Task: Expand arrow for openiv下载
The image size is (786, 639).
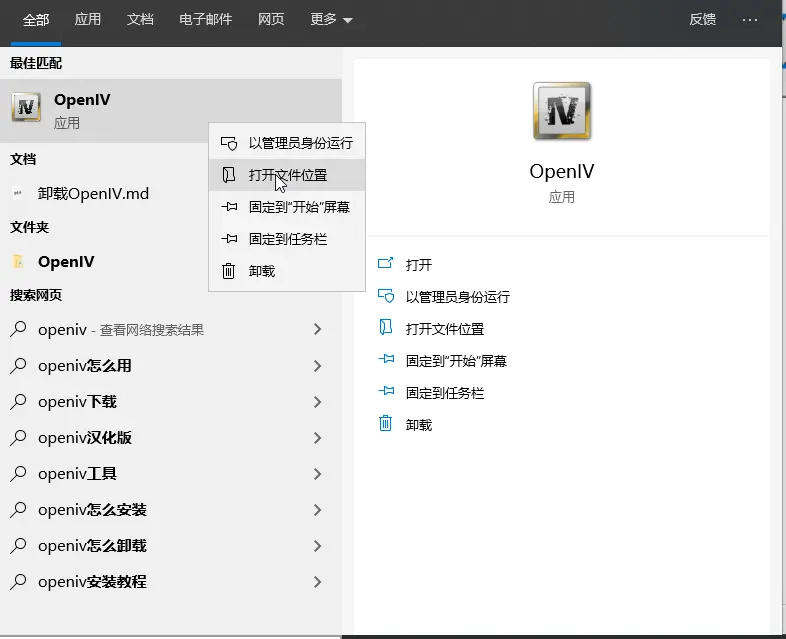Action: pos(317,402)
